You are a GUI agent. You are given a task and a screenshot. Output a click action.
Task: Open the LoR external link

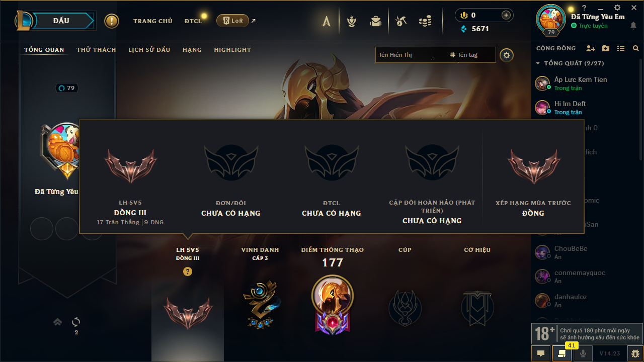pyautogui.click(x=236, y=21)
